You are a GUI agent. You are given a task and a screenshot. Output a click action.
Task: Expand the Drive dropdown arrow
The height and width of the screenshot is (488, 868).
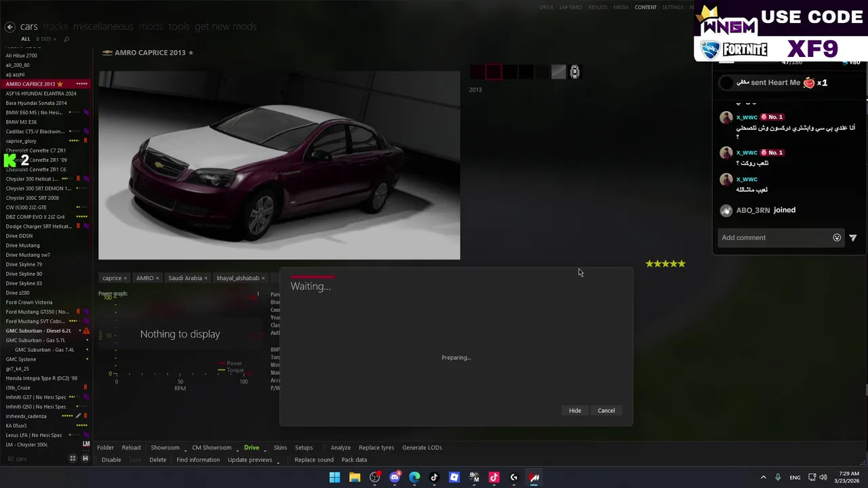(x=264, y=449)
